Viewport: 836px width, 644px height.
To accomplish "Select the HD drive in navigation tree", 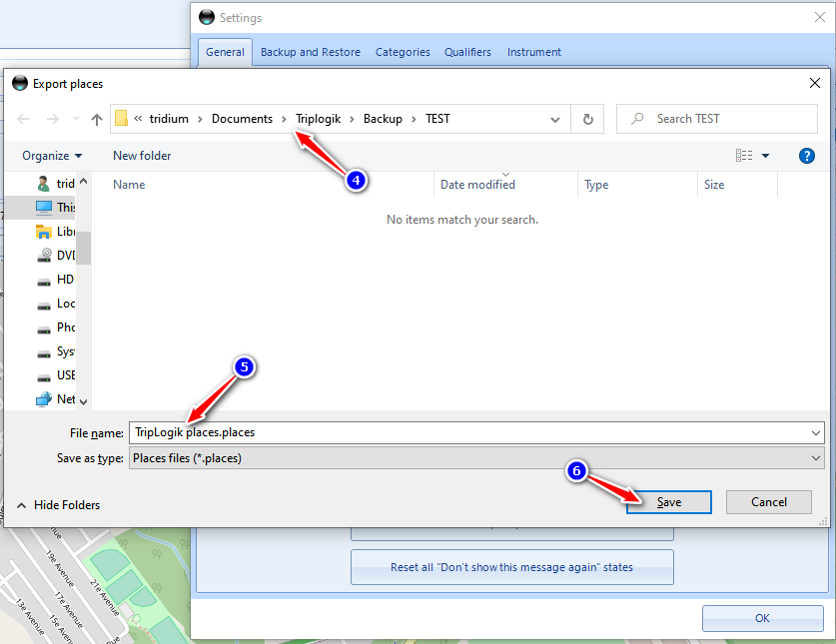I will [56, 280].
